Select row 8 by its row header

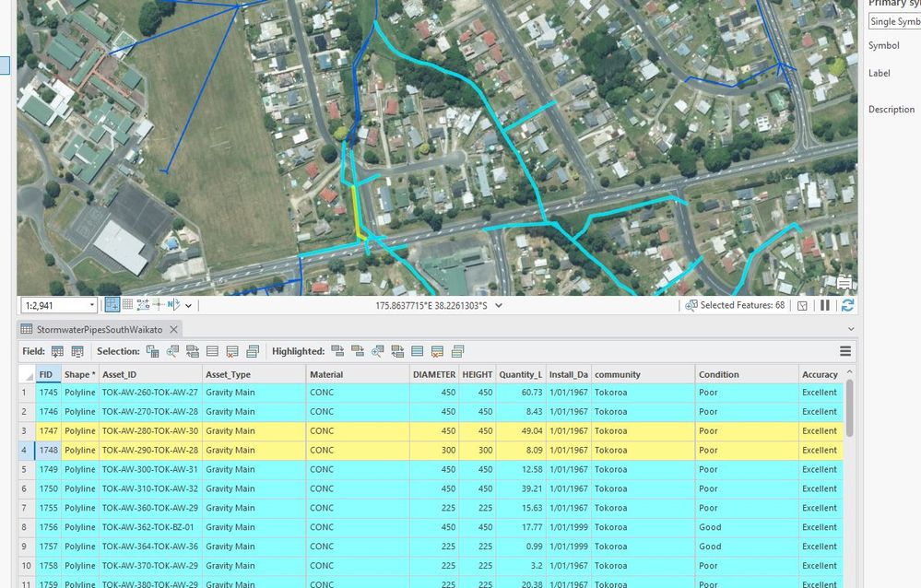27,527
